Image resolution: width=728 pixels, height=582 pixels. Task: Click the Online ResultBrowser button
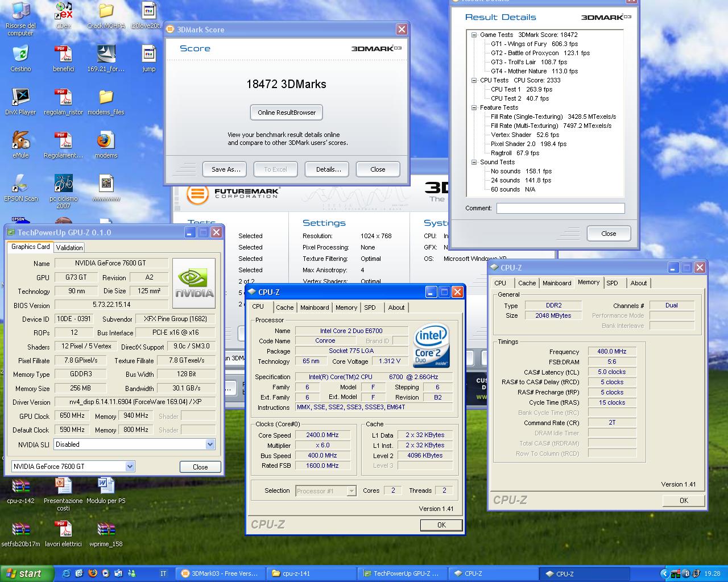(287, 113)
